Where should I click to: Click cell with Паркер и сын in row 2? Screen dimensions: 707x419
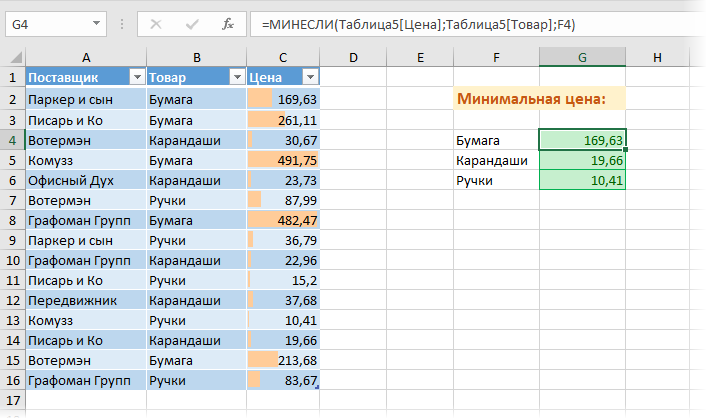(x=86, y=100)
